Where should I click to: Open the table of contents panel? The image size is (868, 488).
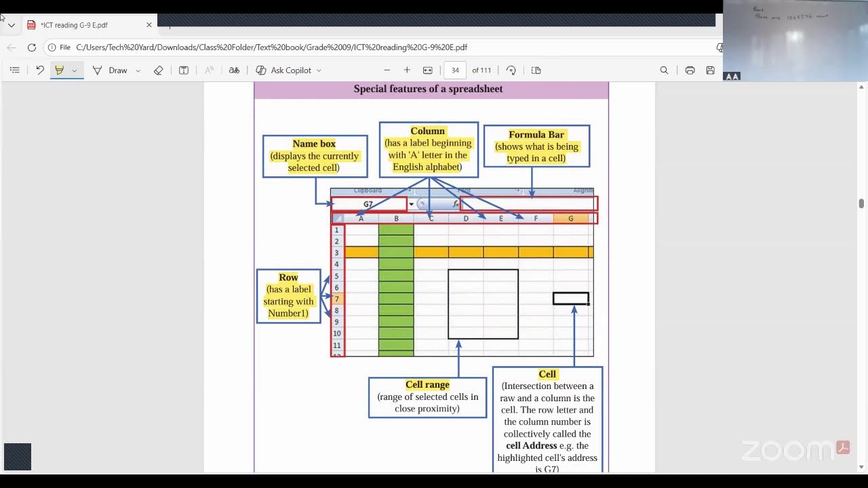[14, 70]
